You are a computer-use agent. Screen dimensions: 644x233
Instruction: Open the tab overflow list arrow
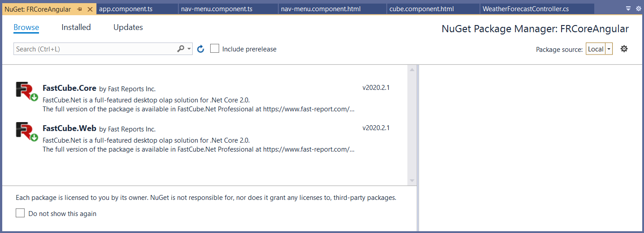[628, 8]
